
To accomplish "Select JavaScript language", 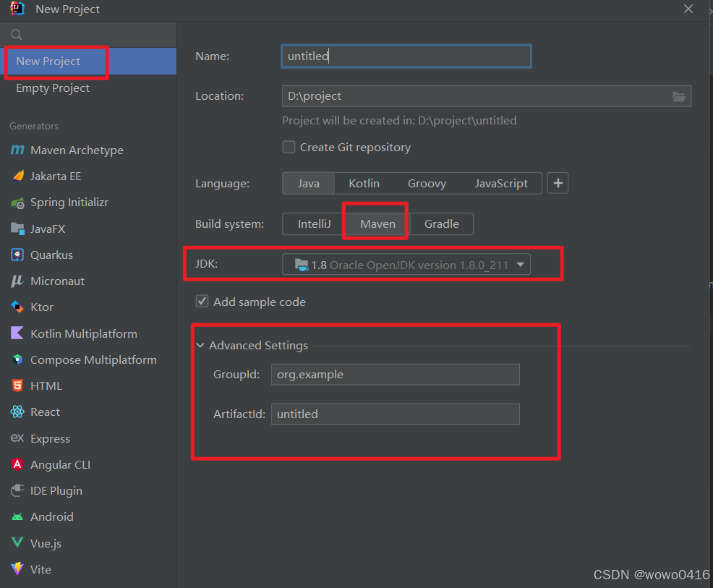I will point(501,183).
